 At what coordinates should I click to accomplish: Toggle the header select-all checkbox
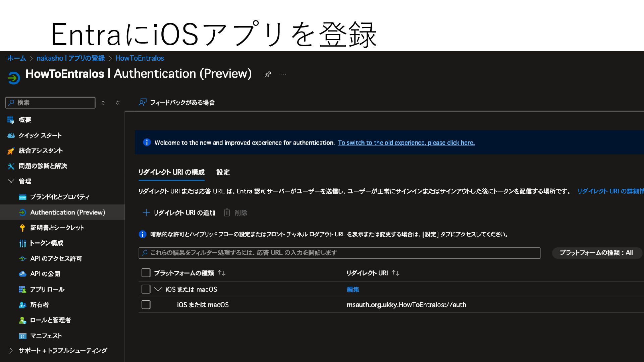[146, 273]
